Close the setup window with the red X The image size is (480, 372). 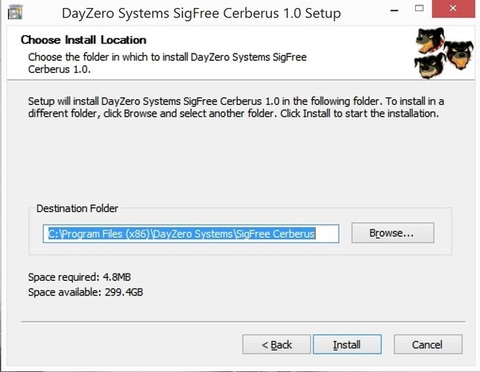click(453, 9)
